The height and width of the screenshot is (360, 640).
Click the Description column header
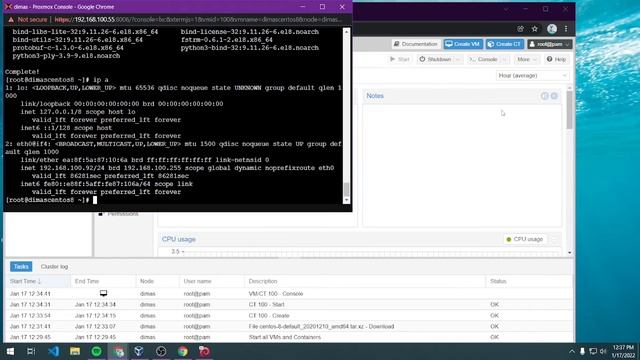365,281
